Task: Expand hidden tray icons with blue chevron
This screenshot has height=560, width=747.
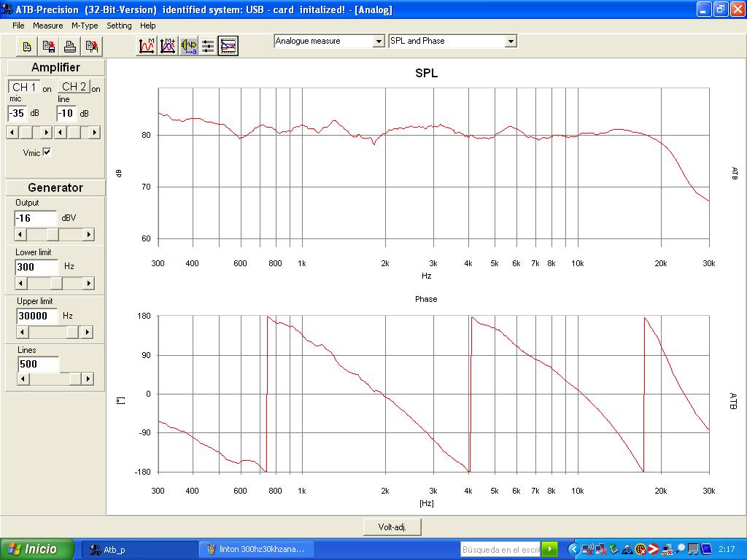Action: click(573, 549)
